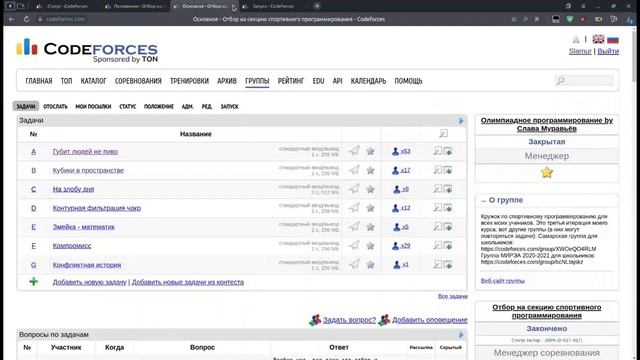
Task: Expand arrow on Вопросы по задачам header
Action: [x=461, y=335]
